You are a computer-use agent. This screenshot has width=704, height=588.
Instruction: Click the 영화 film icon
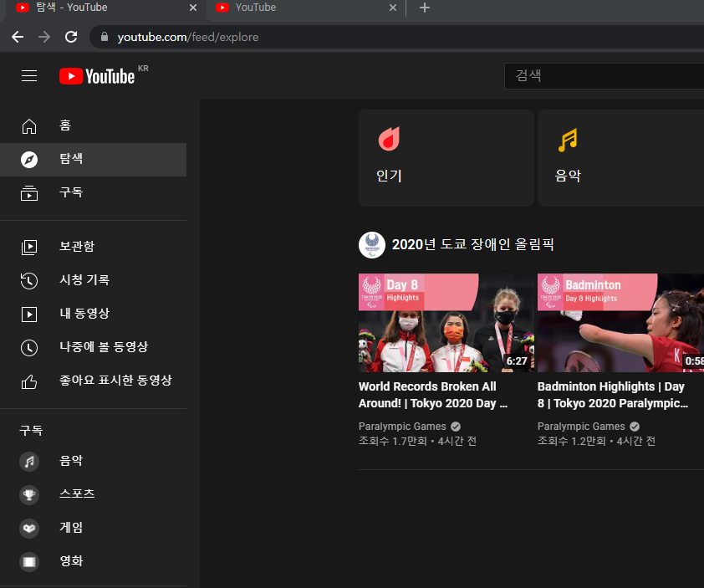coord(29,561)
